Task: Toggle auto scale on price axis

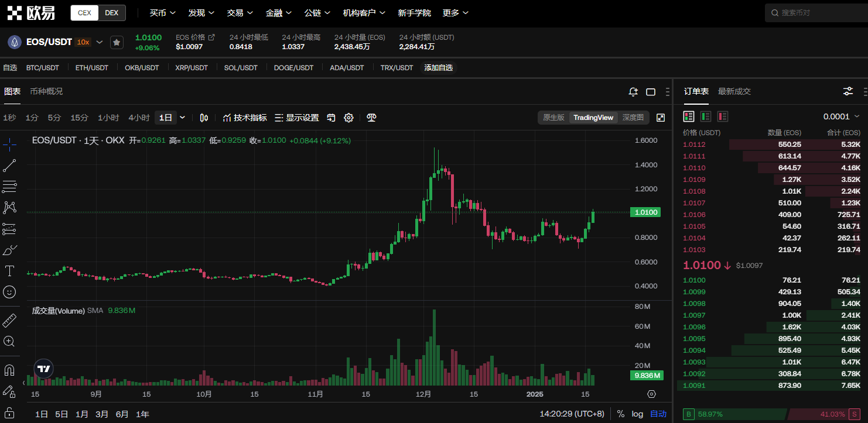Action: pos(658,414)
